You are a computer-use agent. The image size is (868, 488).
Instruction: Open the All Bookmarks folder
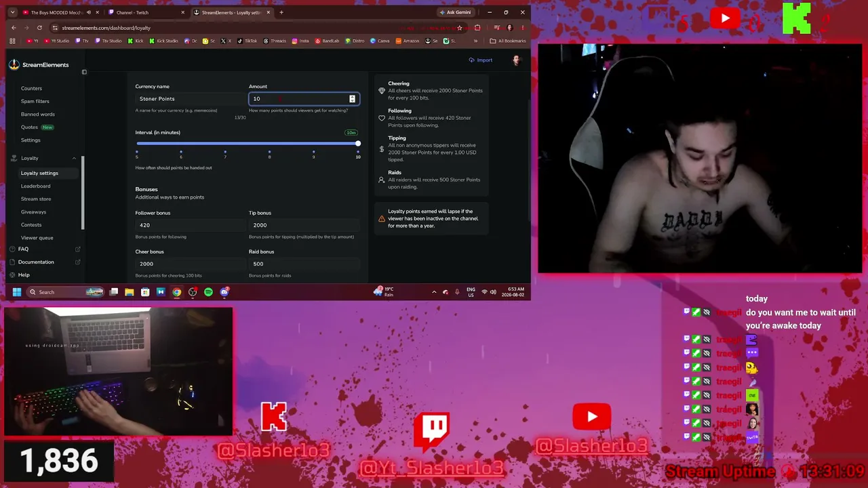click(x=508, y=41)
